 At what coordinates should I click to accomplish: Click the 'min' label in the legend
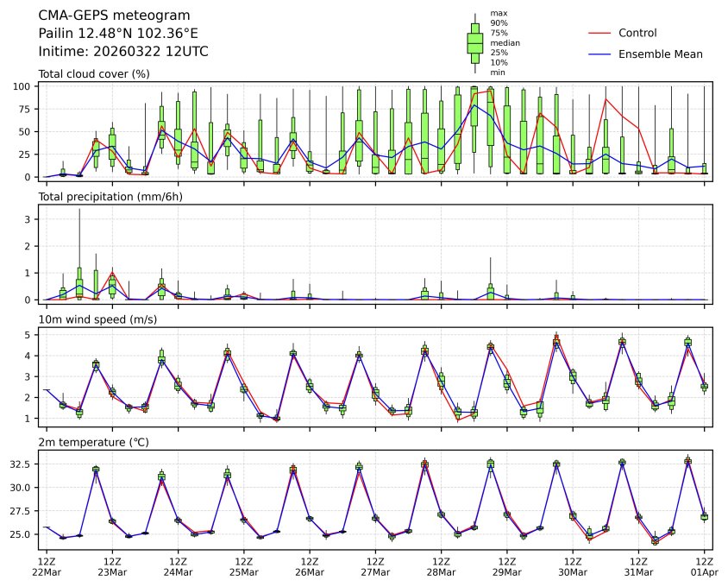click(497, 73)
